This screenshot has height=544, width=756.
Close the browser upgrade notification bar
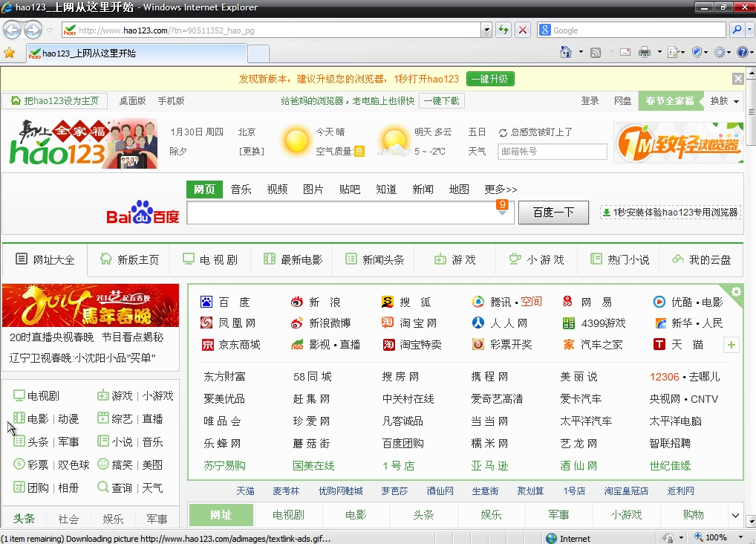[737, 79]
